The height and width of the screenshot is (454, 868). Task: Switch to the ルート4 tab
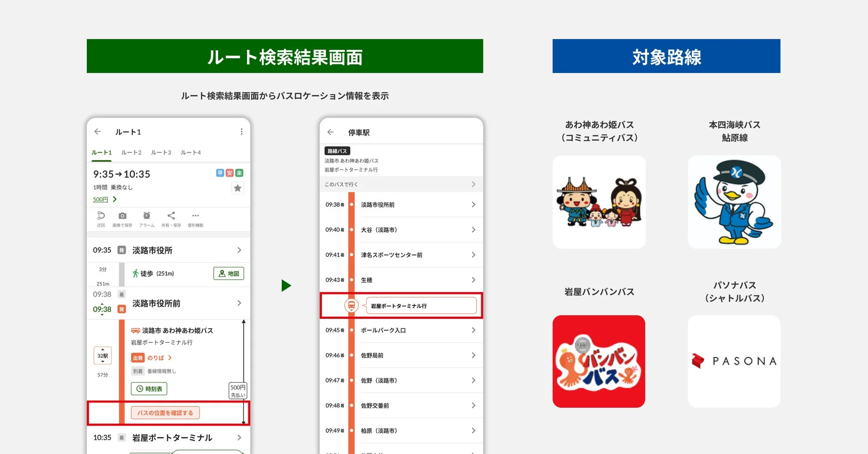(x=191, y=153)
